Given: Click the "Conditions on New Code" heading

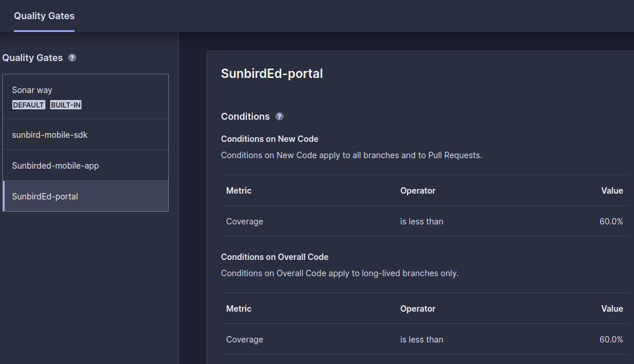Looking at the screenshot, I should pos(270,139).
